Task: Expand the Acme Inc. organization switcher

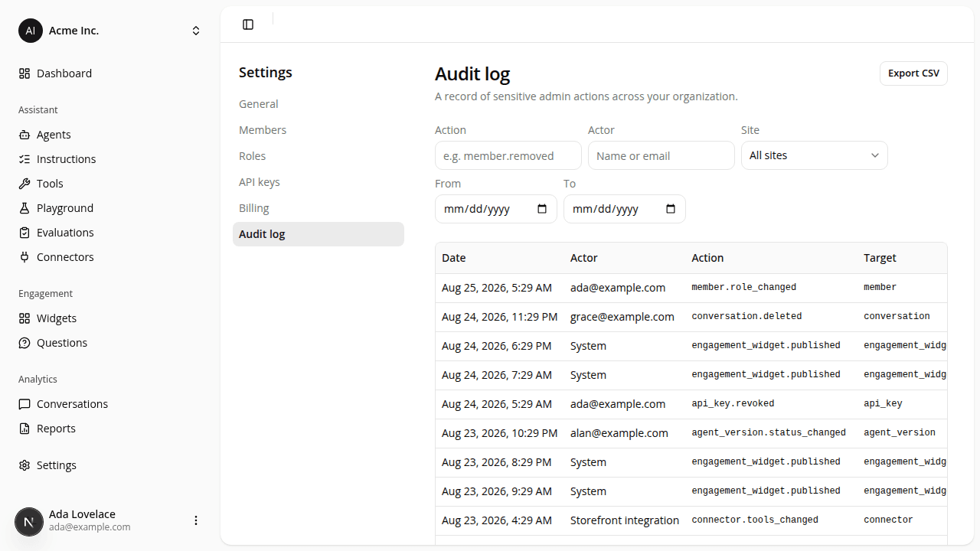Action: [110, 31]
